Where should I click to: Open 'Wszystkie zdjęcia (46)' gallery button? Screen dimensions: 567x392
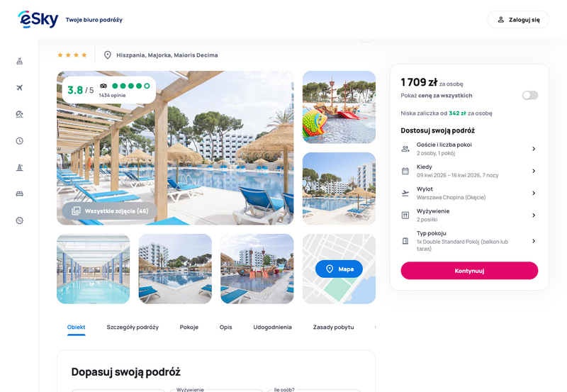[x=110, y=211]
